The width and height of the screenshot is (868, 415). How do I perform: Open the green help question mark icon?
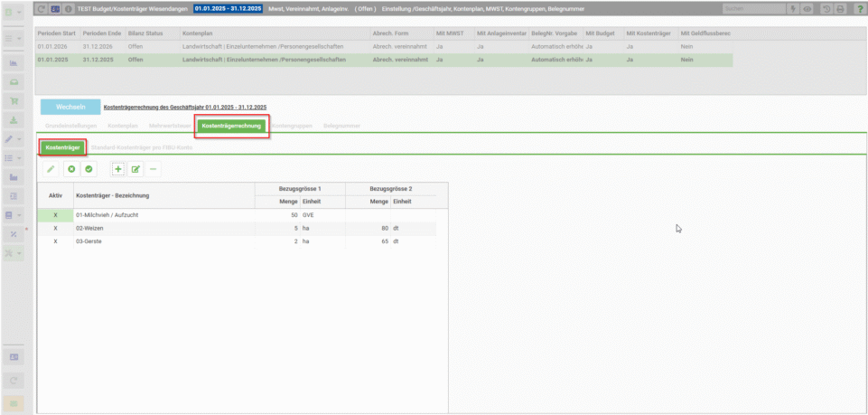click(x=859, y=9)
